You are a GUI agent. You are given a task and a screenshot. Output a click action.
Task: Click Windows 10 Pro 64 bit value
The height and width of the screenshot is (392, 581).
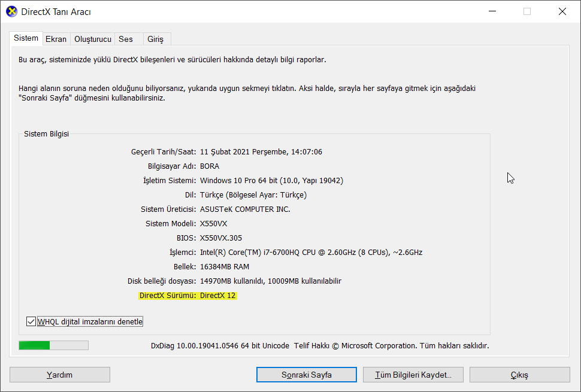[271, 181]
